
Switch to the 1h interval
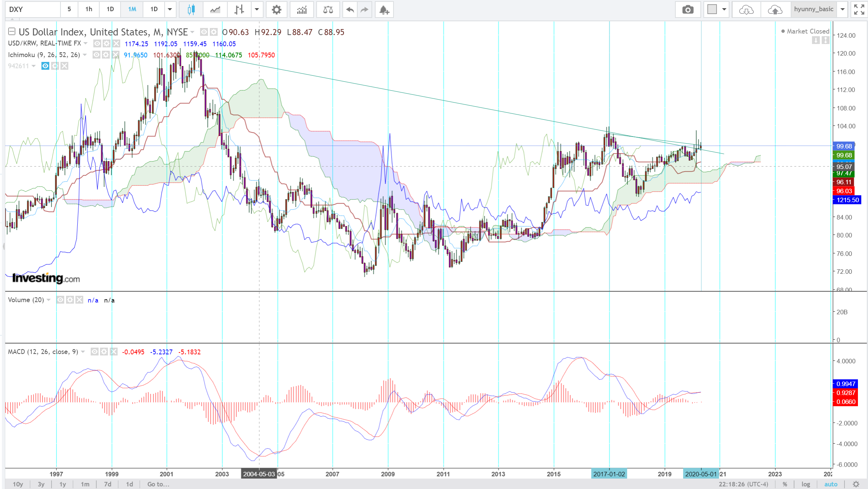[x=88, y=9]
